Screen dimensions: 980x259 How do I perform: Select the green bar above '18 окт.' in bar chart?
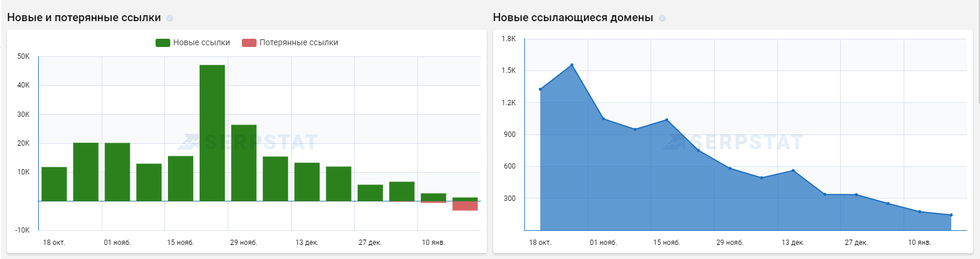tap(54, 184)
